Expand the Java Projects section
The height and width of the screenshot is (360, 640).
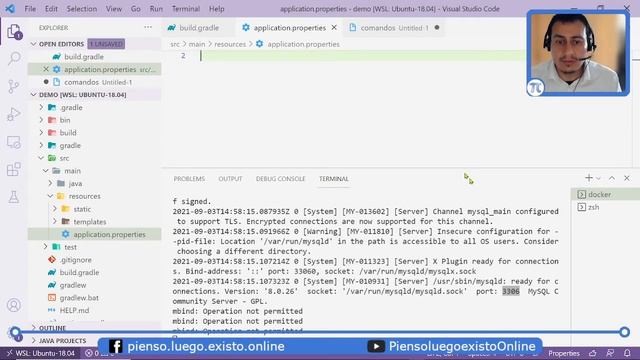(34, 340)
